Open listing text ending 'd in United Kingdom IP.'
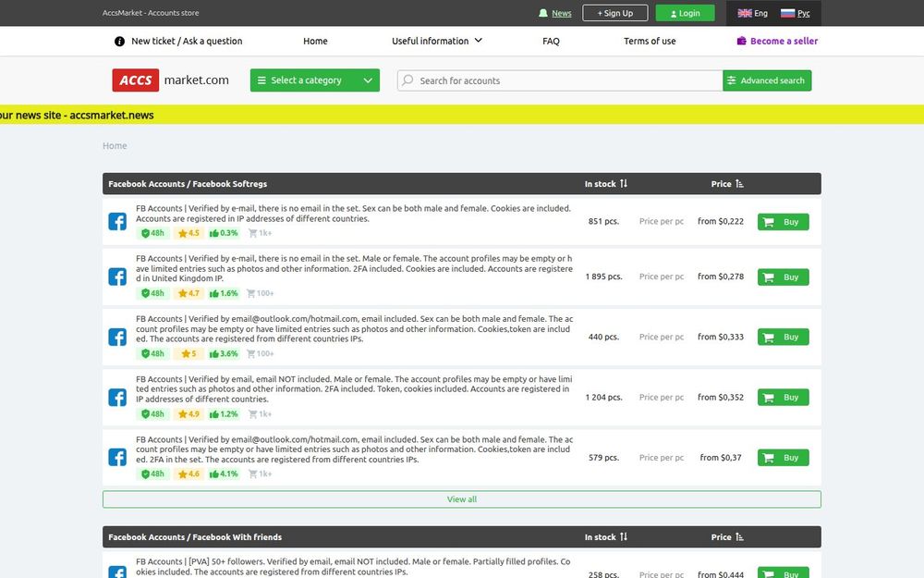 354,268
